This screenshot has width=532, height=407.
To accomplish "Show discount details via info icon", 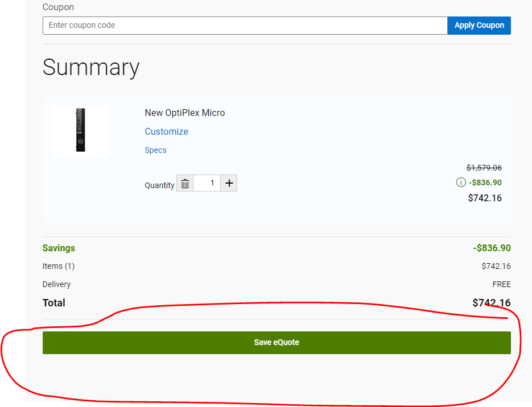I will tap(461, 182).
